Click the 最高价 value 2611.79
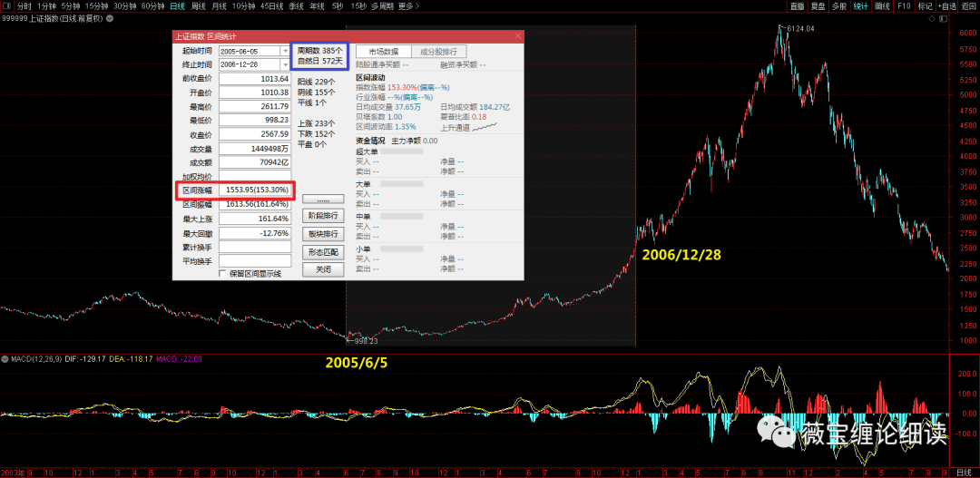 tap(255, 107)
